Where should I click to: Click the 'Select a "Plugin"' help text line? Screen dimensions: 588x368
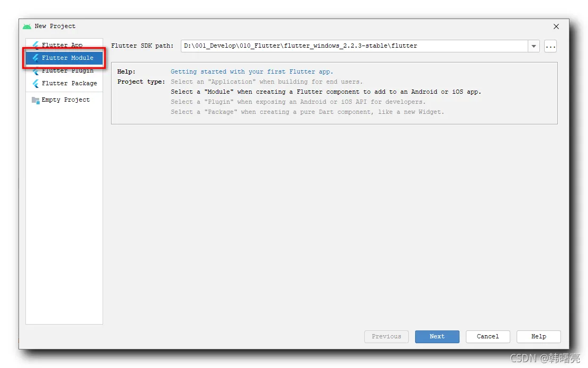click(298, 102)
